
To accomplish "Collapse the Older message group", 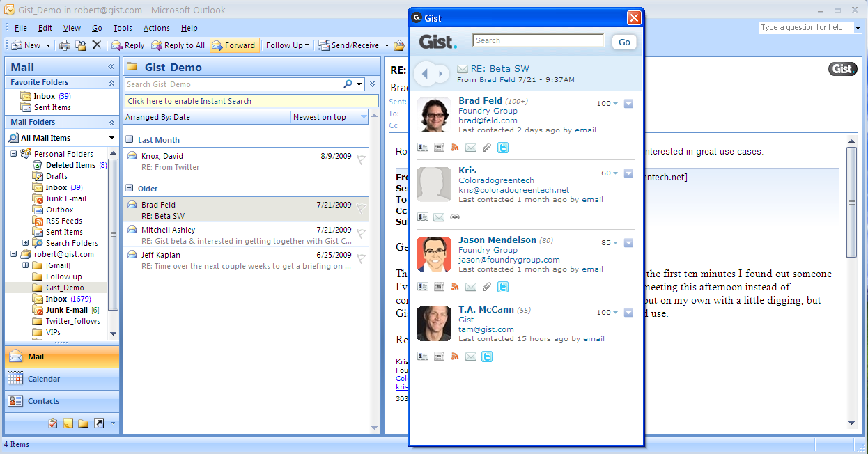I will point(130,189).
